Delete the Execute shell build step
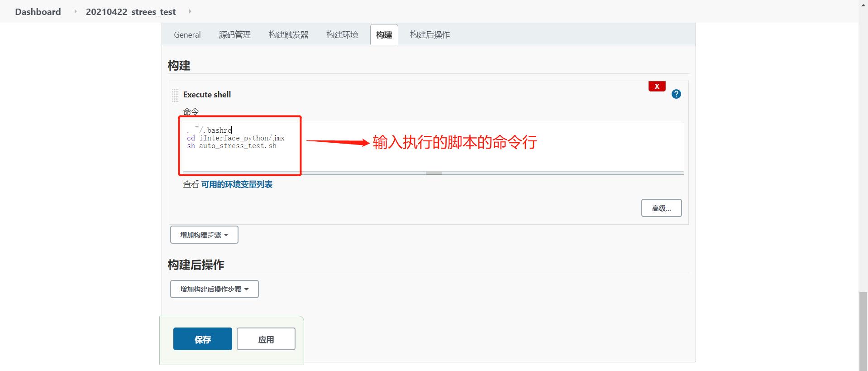 pos(657,86)
